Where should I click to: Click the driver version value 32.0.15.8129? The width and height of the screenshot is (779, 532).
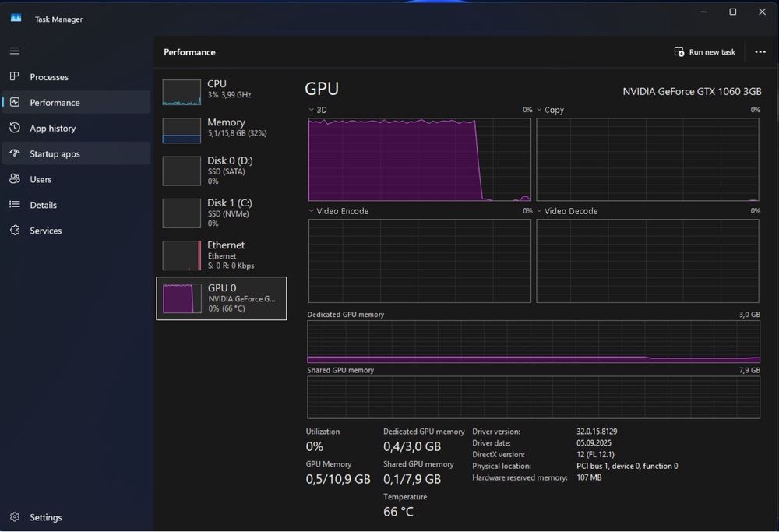[x=597, y=432]
